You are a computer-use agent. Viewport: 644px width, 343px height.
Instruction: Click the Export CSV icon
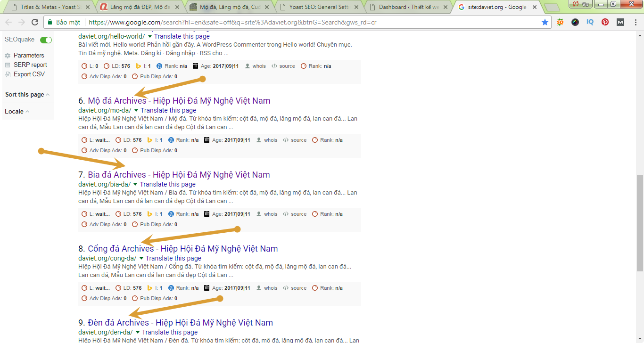pyautogui.click(x=8, y=74)
